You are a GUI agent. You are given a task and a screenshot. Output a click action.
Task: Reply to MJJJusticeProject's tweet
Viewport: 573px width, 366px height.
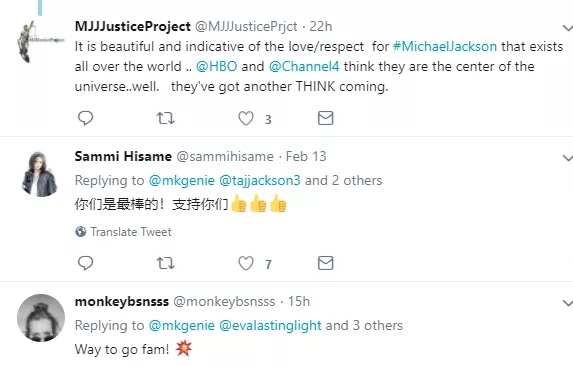tap(86, 118)
